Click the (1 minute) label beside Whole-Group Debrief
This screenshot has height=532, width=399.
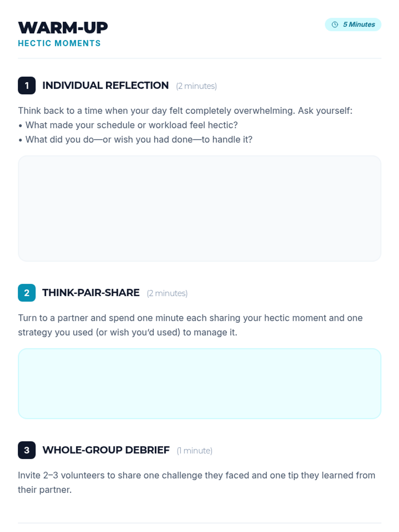tap(195, 451)
